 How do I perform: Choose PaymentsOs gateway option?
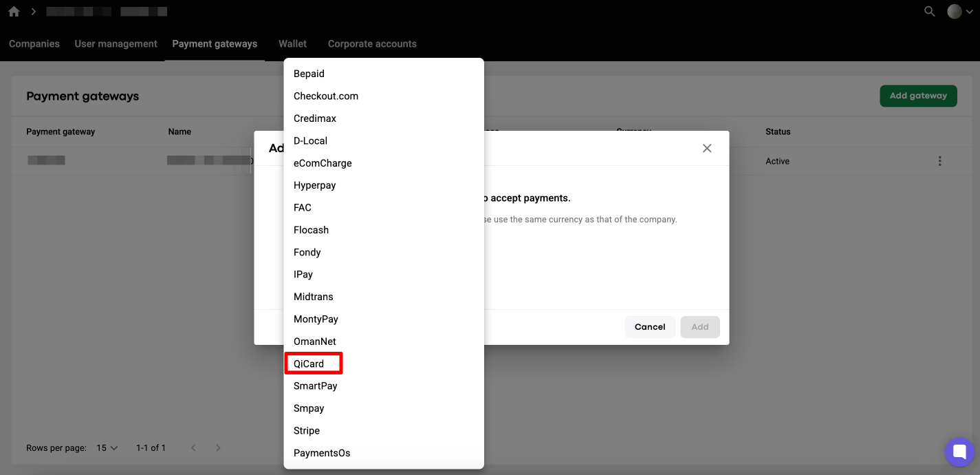click(384, 453)
